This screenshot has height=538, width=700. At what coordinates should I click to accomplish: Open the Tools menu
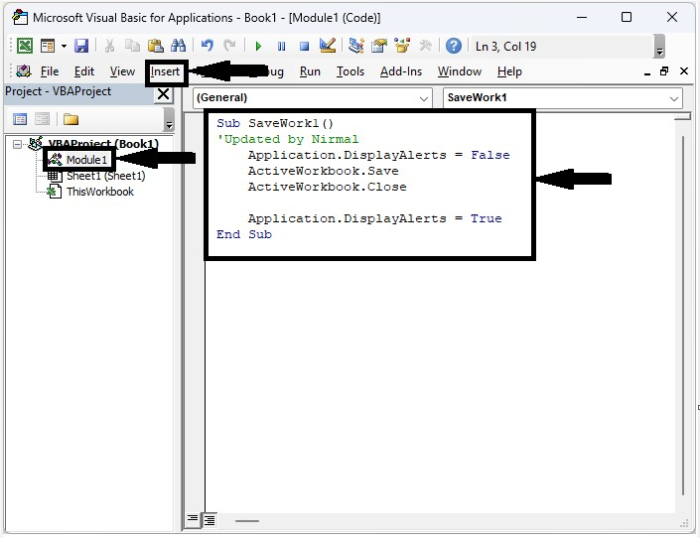click(350, 71)
